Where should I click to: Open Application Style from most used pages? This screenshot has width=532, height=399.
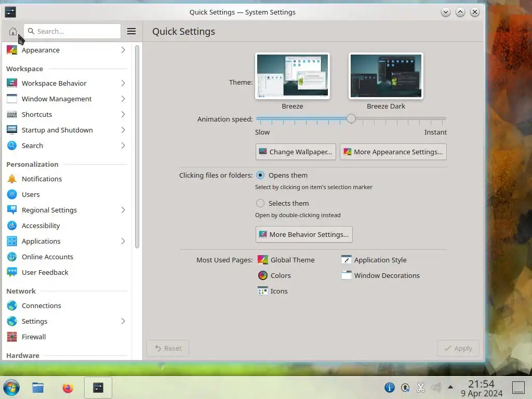pos(374,260)
